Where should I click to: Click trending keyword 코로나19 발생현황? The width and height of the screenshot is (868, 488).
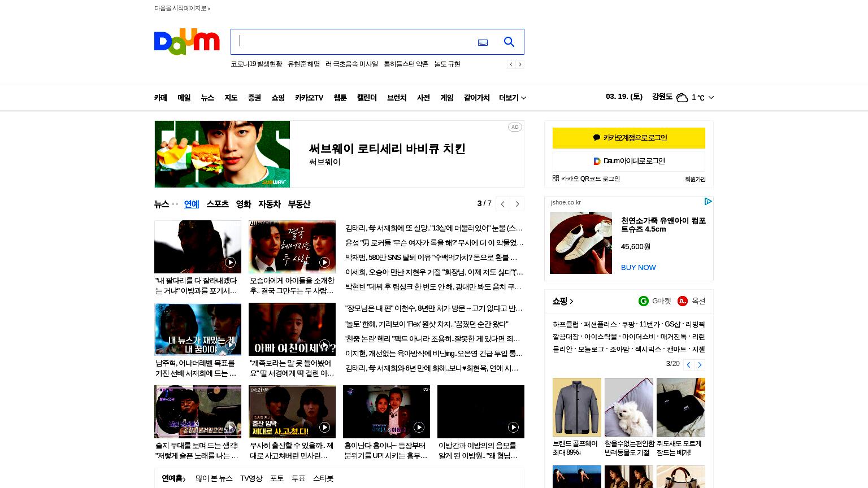[x=256, y=64]
